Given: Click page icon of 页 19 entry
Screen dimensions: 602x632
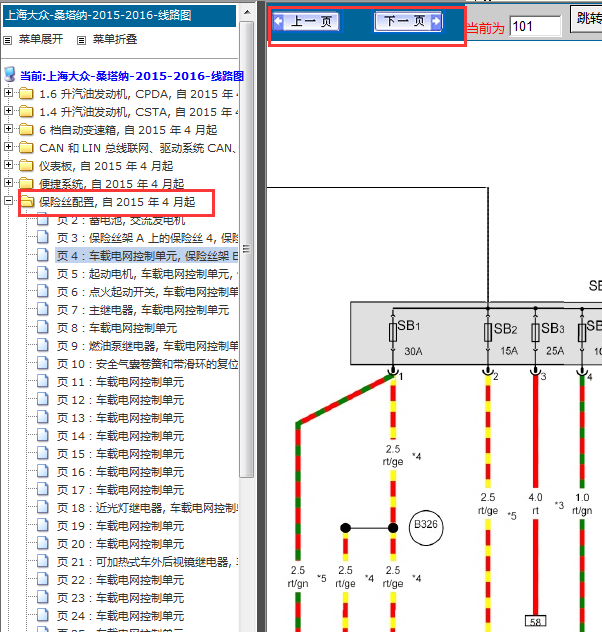Looking at the screenshot, I should [43, 525].
